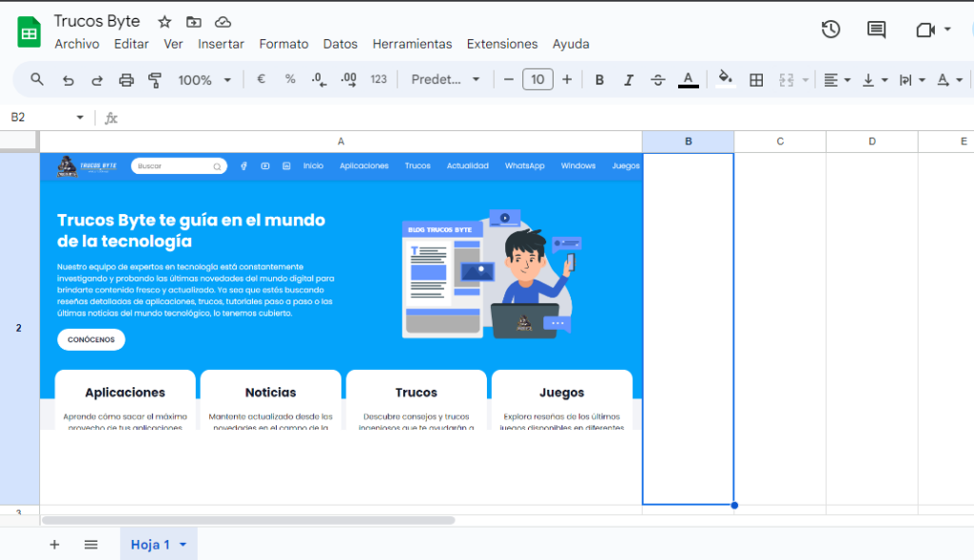Open the search menus magnifier
Viewport: 974px width, 560px height.
[x=37, y=80]
